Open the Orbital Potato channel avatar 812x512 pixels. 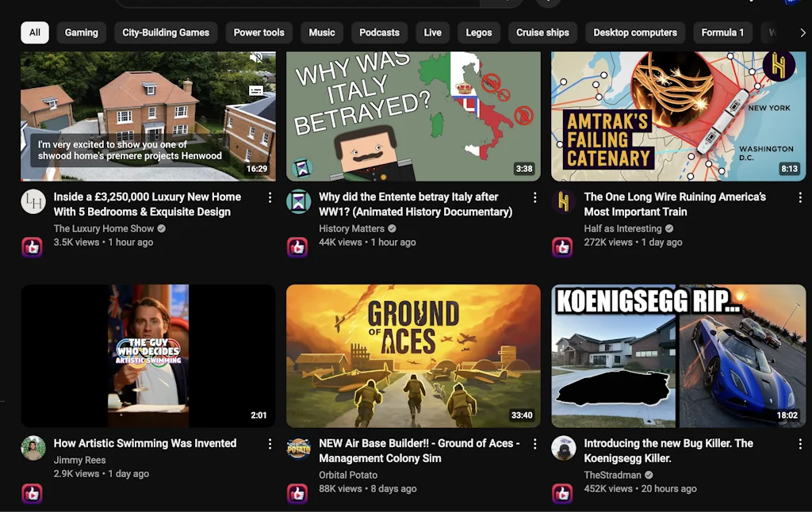tap(299, 449)
